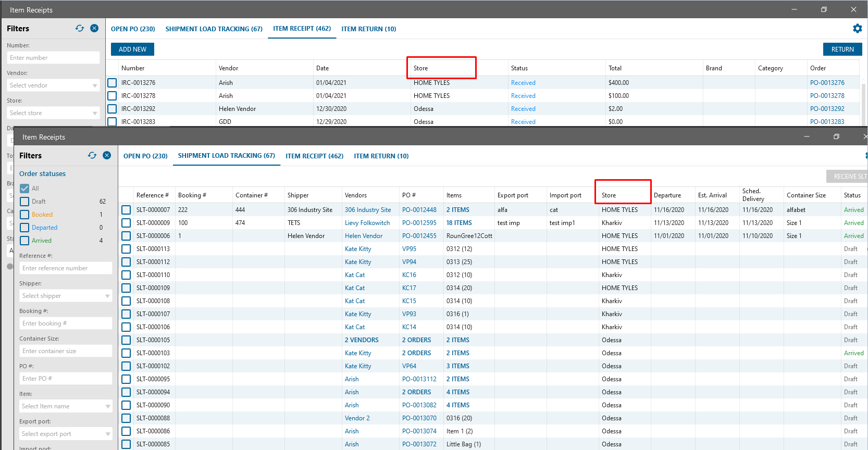Click clear filters icon in lower Filters panel
868x450 pixels.
(x=107, y=156)
